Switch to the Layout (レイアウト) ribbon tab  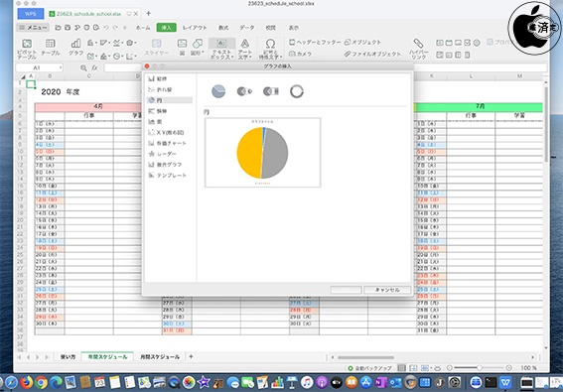tap(195, 28)
